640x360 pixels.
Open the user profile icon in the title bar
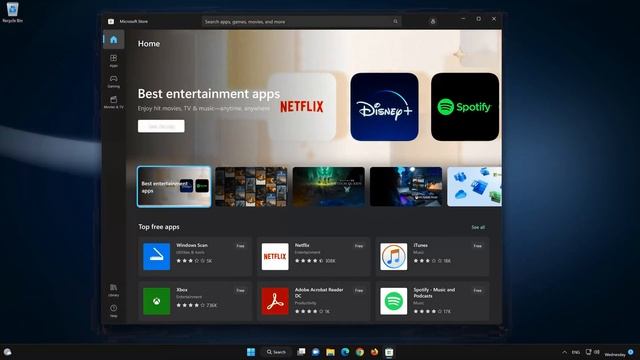[x=433, y=21]
